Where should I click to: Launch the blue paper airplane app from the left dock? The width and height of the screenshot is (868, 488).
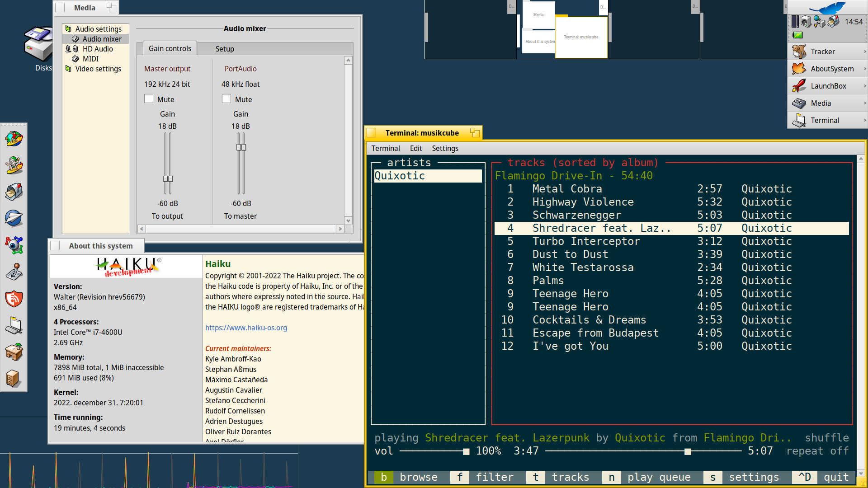14,218
